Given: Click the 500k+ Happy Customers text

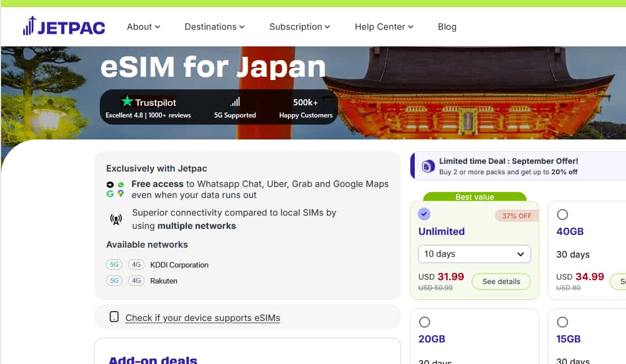Looking at the screenshot, I should pos(306,109).
